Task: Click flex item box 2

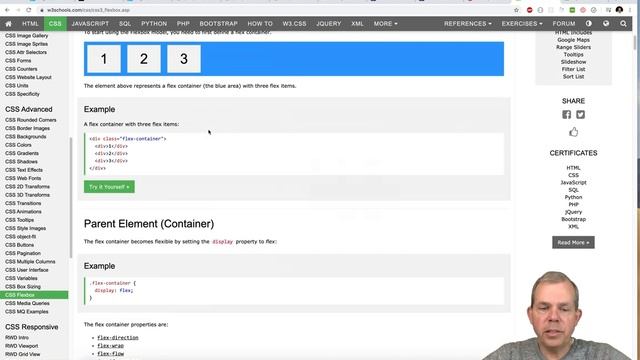Action: [x=144, y=59]
